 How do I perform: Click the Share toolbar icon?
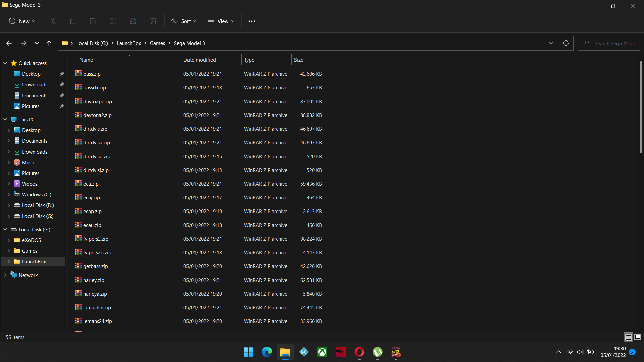point(133,21)
